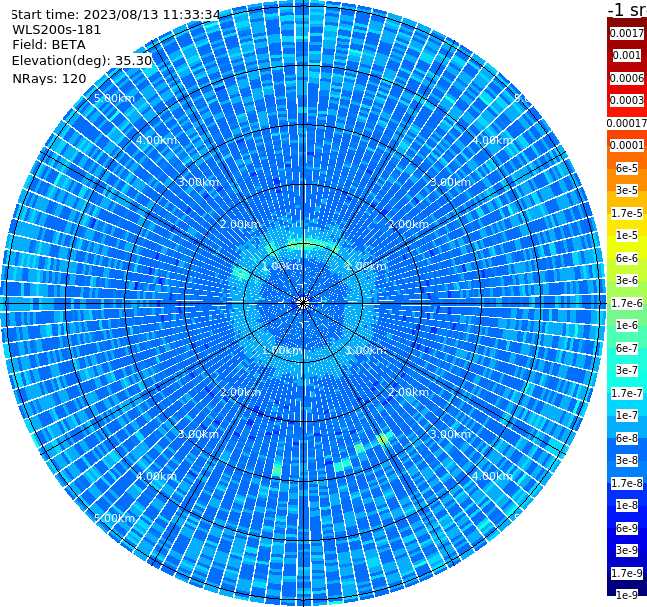The height and width of the screenshot is (607, 647).
Task: Click the 1.7e-5 colorbar value
Action: tap(627, 213)
